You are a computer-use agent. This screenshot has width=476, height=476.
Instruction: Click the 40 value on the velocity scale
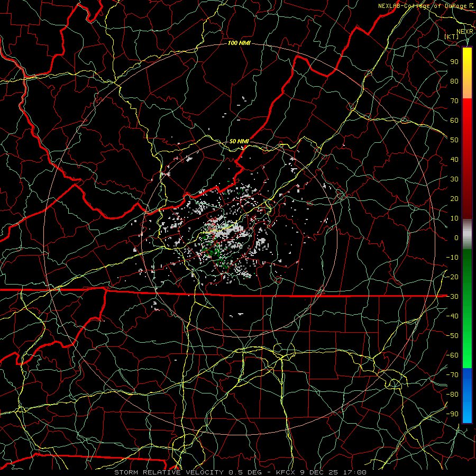pyautogui.click(x=454, y=160)
